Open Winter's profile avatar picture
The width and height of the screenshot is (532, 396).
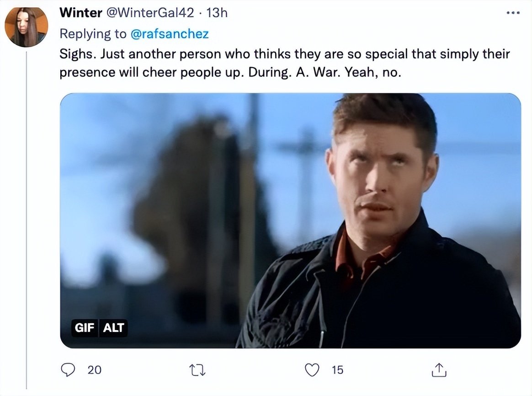[26, 27]
